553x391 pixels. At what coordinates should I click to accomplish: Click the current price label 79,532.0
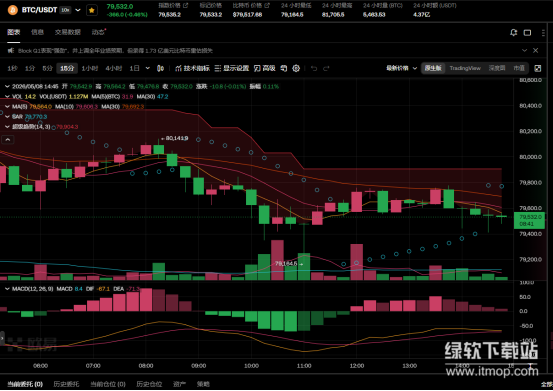coord(530,220)
